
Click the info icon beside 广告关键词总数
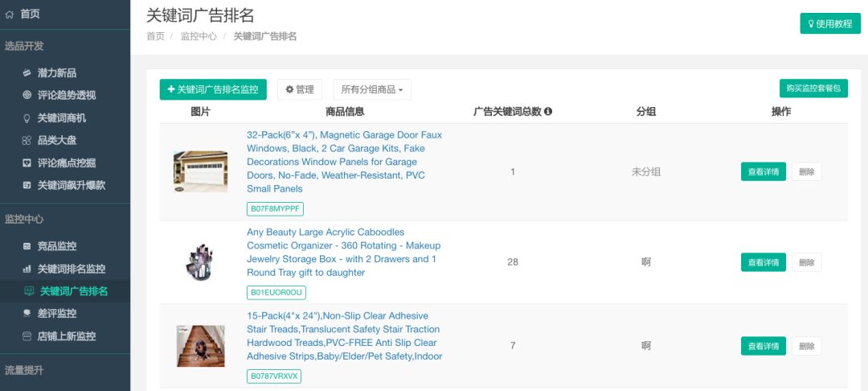click(548, 111)
